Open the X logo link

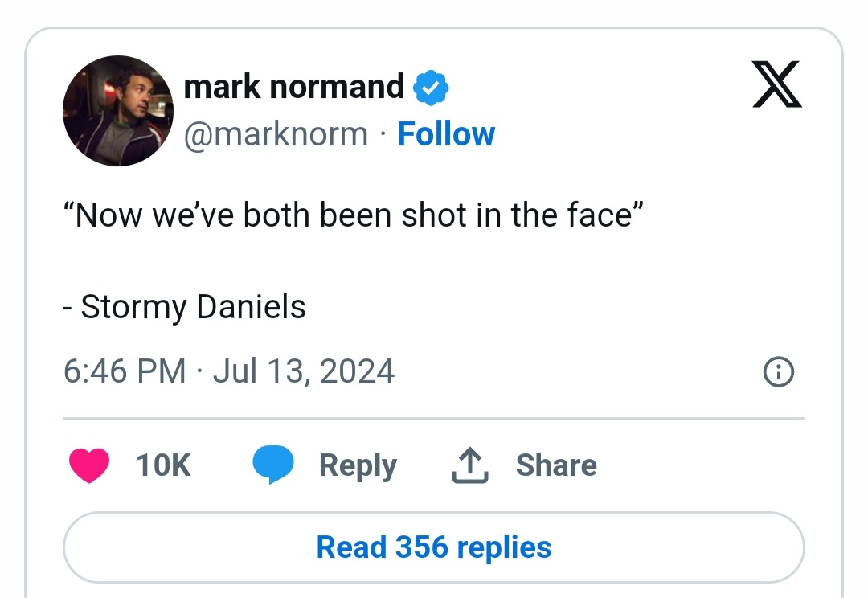776,84
